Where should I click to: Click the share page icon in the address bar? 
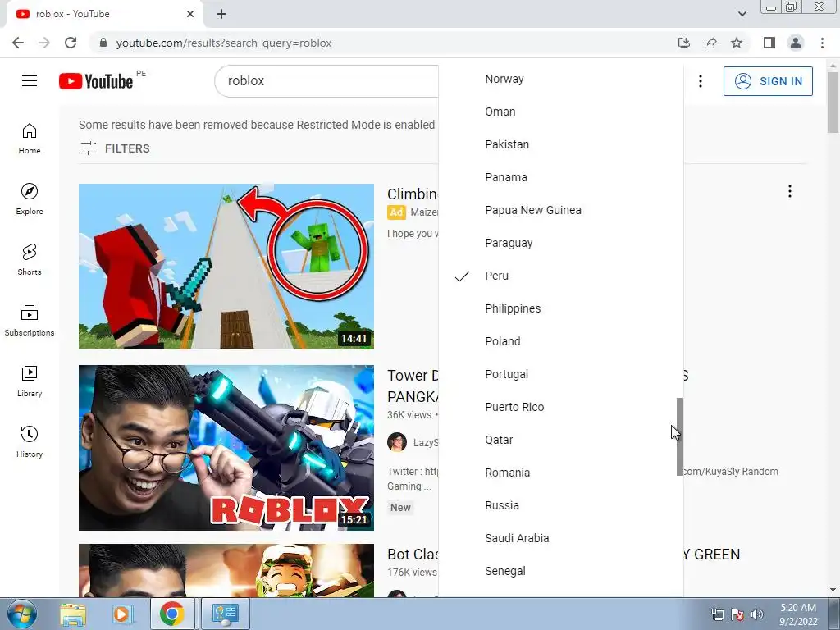coord(710,43)
